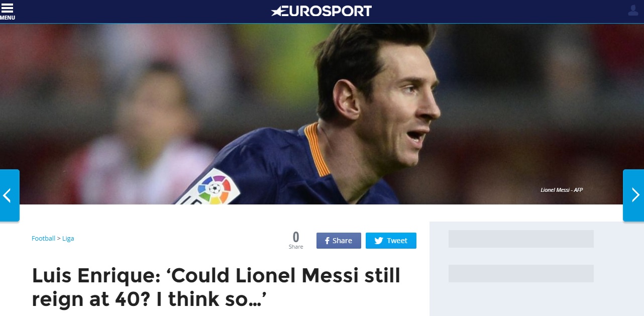Screen dimensions: 644x316
Task: Click the first gray placeholder bar in the sidebar
Action: click(x=521, y=239)
